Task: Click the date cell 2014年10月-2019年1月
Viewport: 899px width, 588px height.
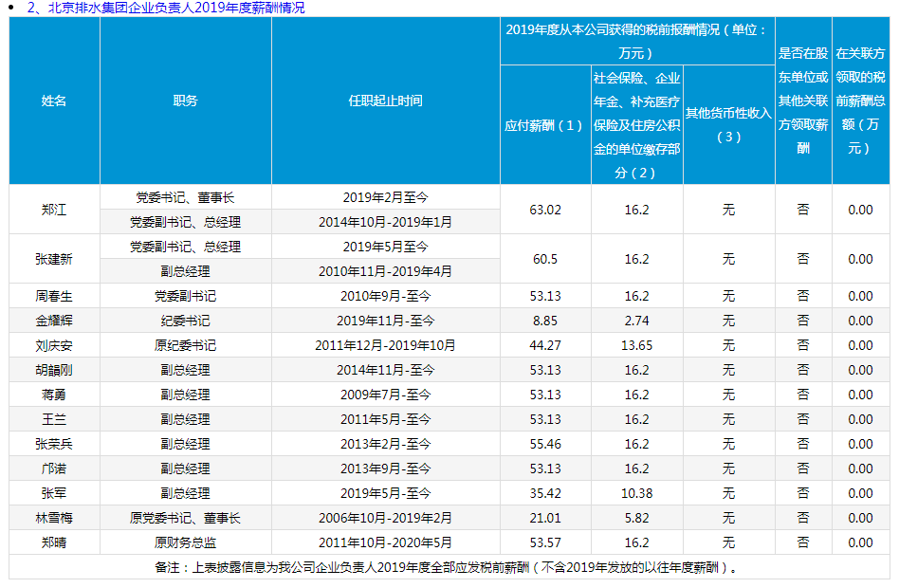Action: [x=385, y=223]
